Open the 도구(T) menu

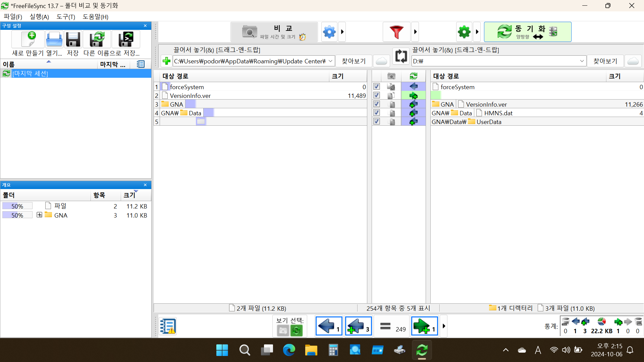coord(66,17)
